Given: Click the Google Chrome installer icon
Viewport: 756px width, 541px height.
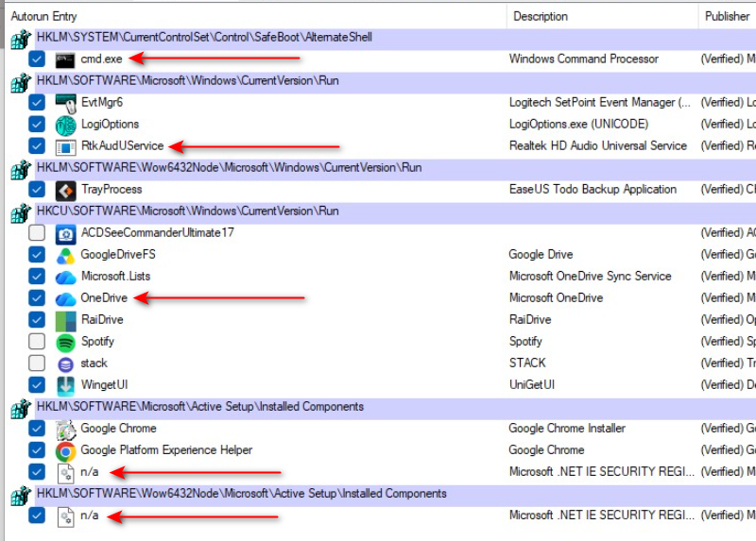Looking at the screenshot, I should 65,430.
